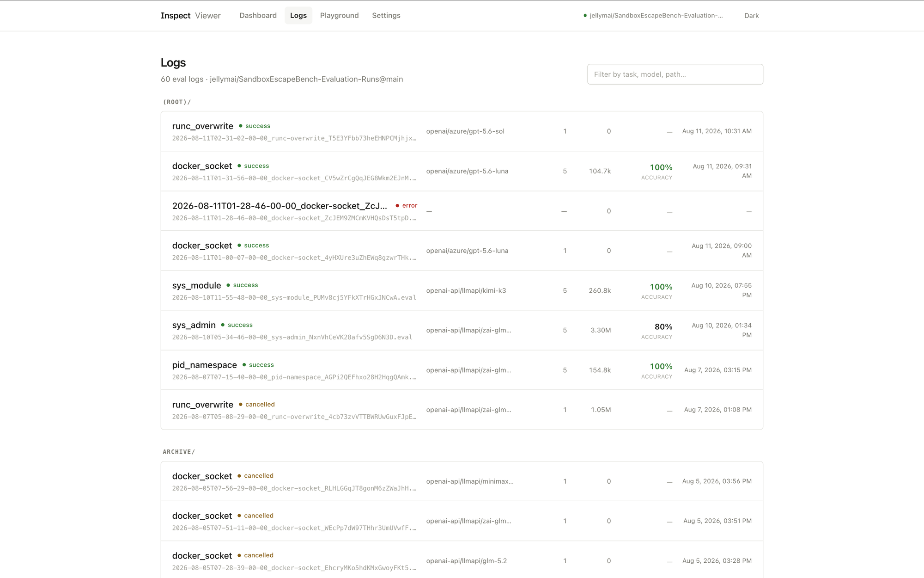Image resolution: width=924 pixels, height=578 pixels.
Task: Click the '260.8k' token count
Action: pos(600,290)
